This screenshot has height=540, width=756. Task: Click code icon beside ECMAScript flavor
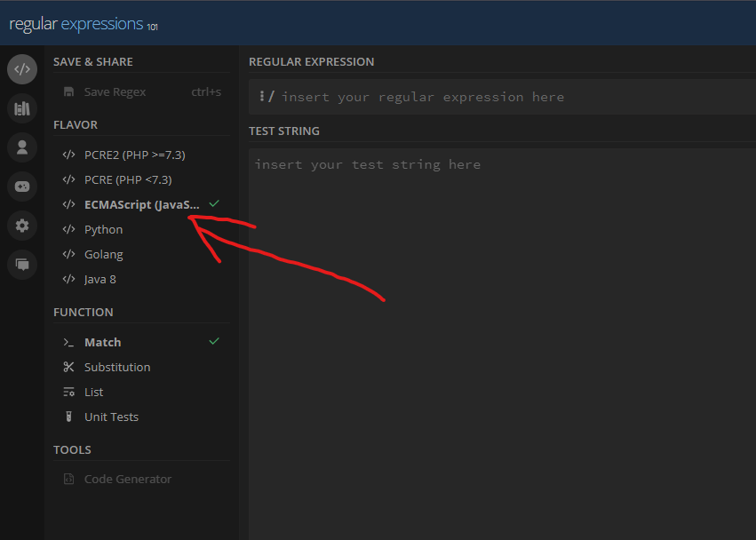coord(69,204)
